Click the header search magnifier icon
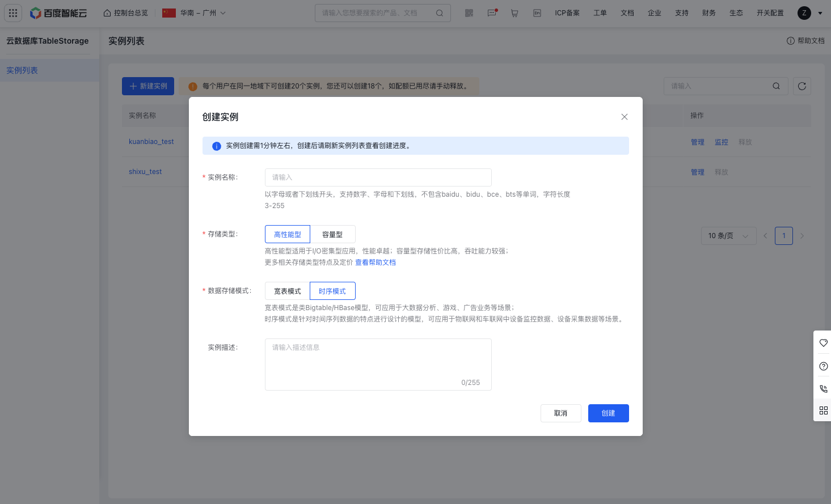 point(440,12)
